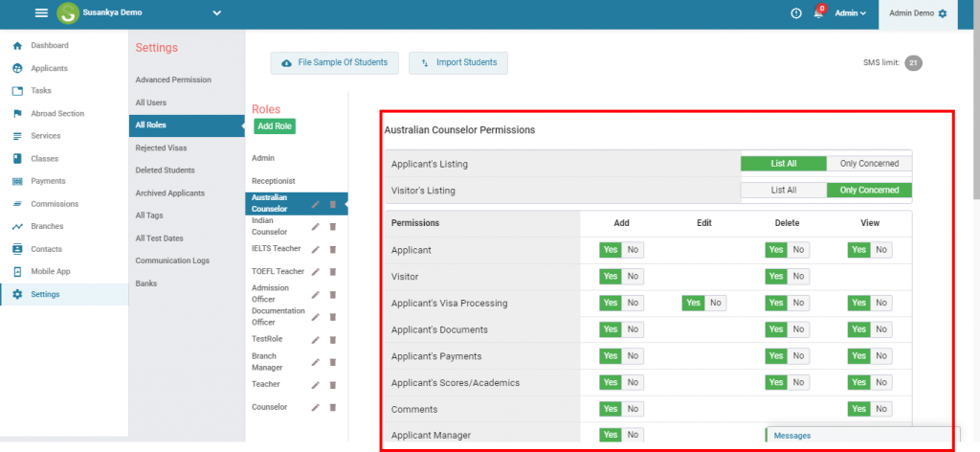Viewport: 980px width, 452px height.
Task: Delete the Branch Manager role via trash icon
Action: (x=333, y=362)
